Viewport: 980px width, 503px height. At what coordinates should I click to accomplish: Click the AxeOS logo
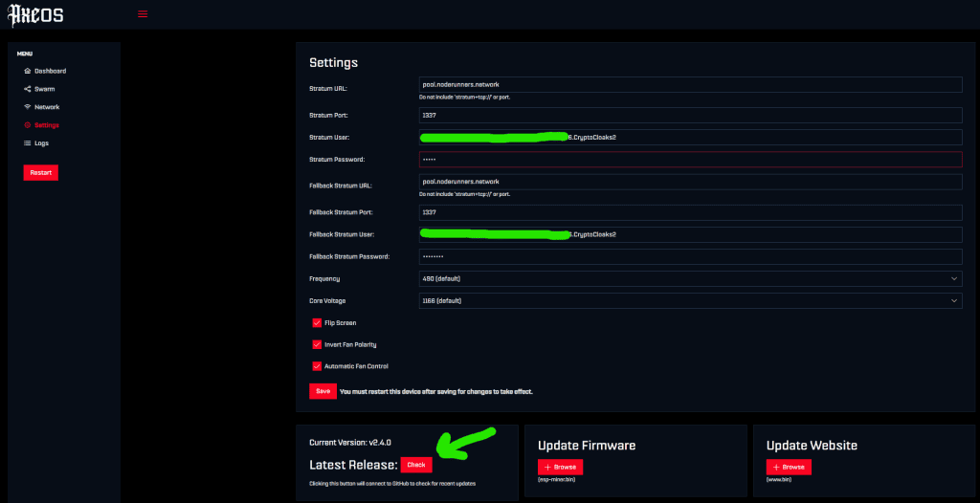[x=35, y=14]
